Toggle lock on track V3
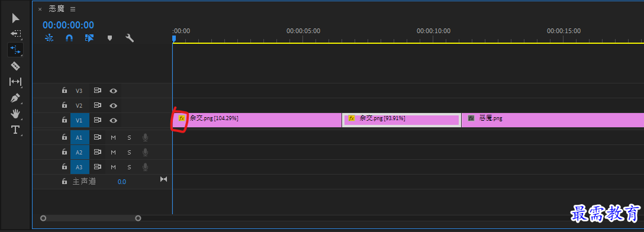The height and width of the screenshot is (232, 644). (x=64, y=91)
